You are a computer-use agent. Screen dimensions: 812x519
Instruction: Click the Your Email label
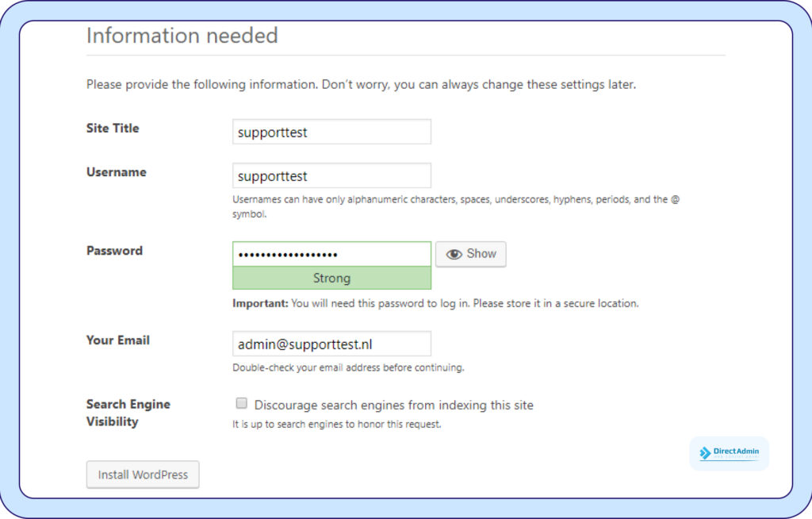118,340
